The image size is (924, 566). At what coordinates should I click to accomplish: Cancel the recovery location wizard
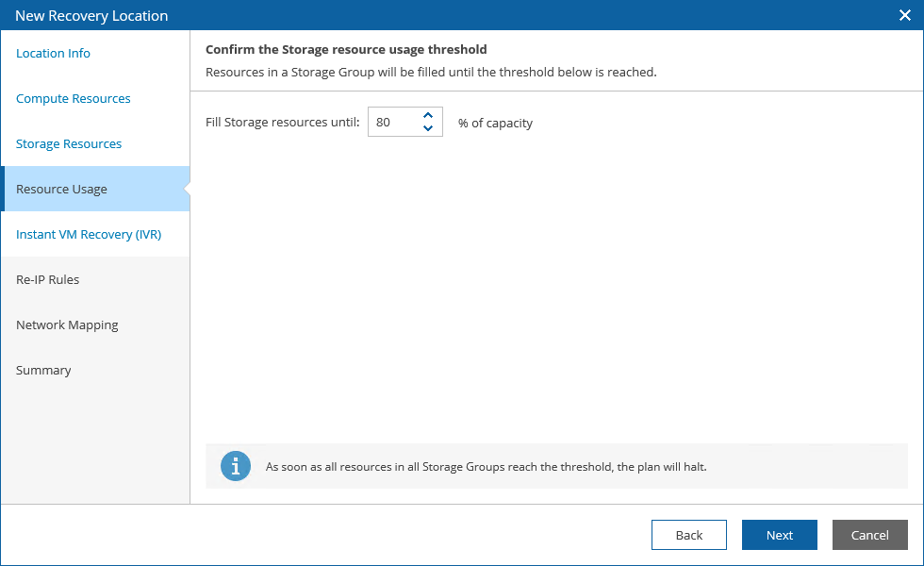(x=870, y=535)
